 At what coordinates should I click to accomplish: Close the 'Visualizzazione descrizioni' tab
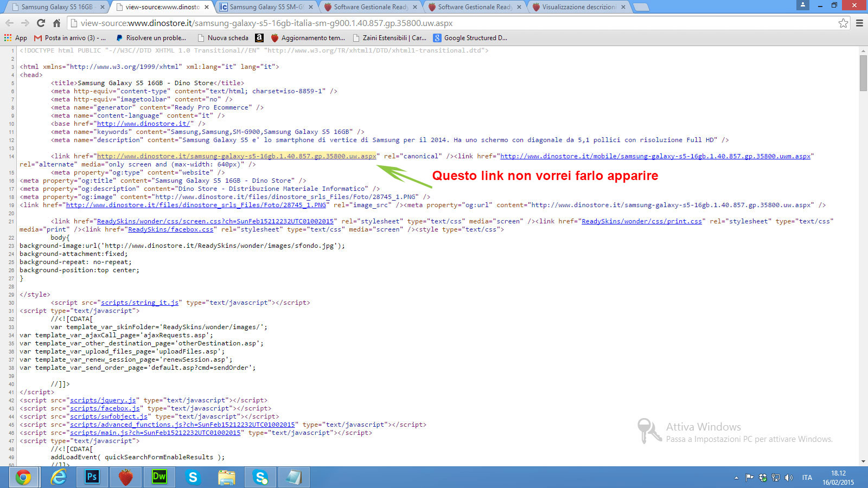click(x=623, y=7)
